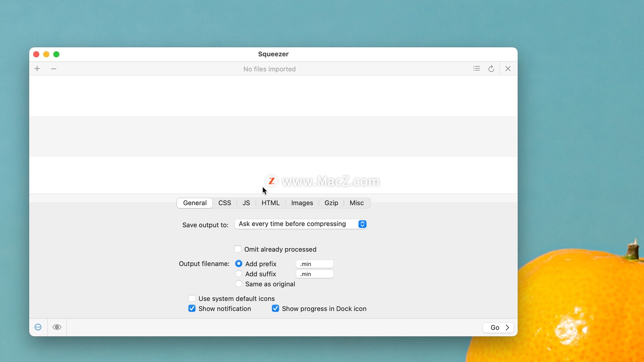This screenshot has width=644, height=362.
Task: Click the green full-screen window button
Action: click(x=56, y=54)
